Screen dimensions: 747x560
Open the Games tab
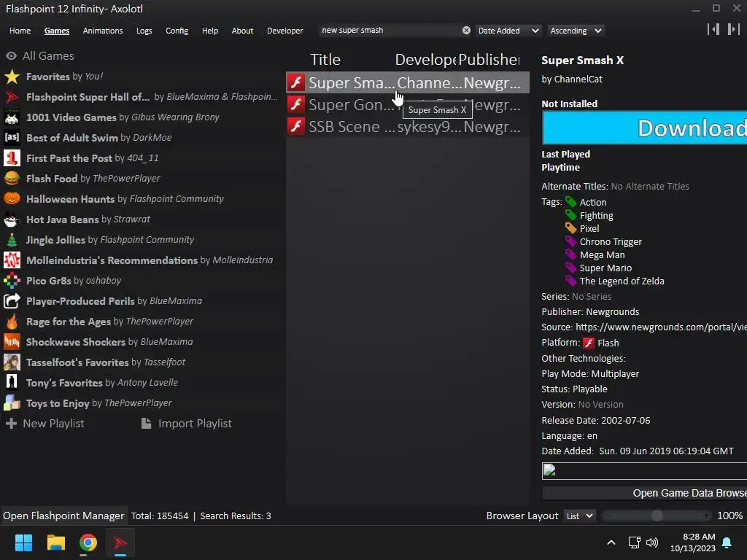[57, 31]
